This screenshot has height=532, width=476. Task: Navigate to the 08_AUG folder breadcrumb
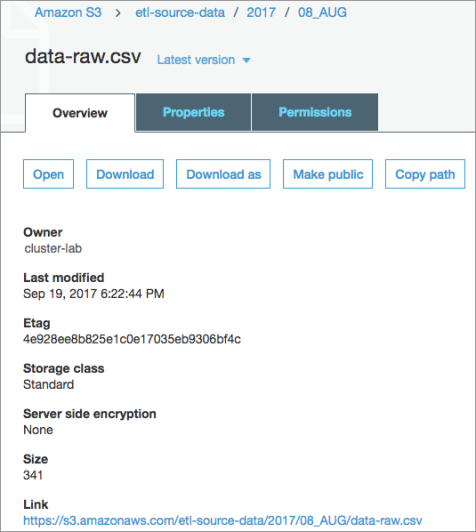[322, 13]
